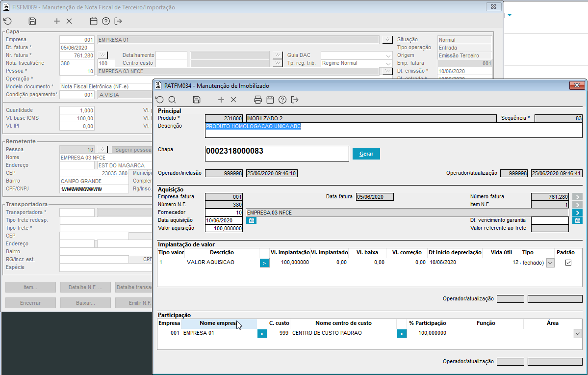Click the plus icon to add Imobilizado record
This screenshot has height=375, width=588.
[x=221, y=100]
